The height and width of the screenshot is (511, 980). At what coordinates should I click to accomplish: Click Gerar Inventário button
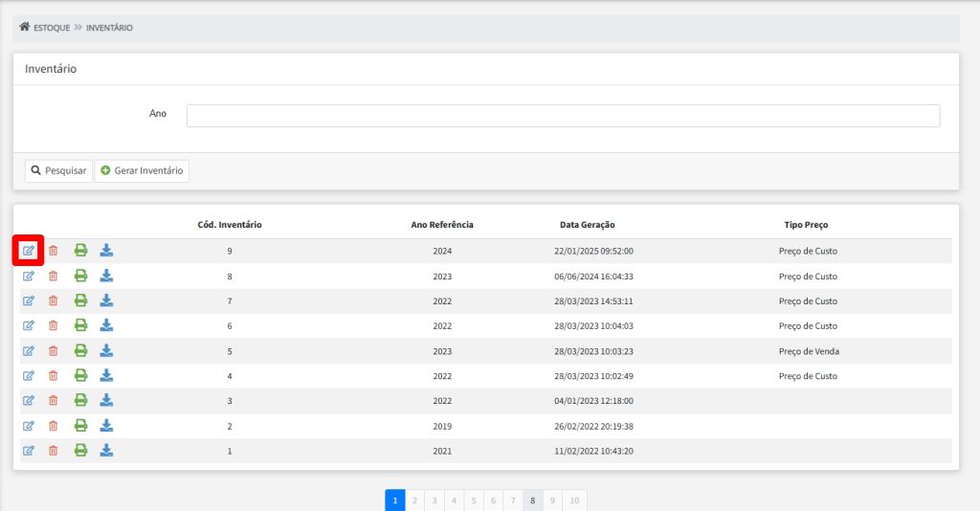click(x=142, y=170)
